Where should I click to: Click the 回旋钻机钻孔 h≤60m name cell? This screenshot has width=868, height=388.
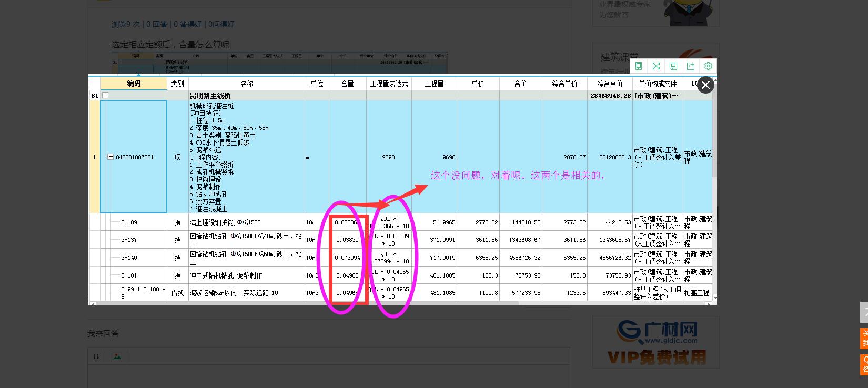click(246, 258)
